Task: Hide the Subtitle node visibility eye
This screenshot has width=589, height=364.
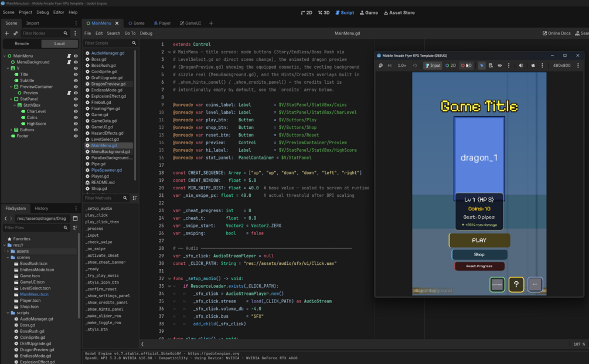Action: 76,80
